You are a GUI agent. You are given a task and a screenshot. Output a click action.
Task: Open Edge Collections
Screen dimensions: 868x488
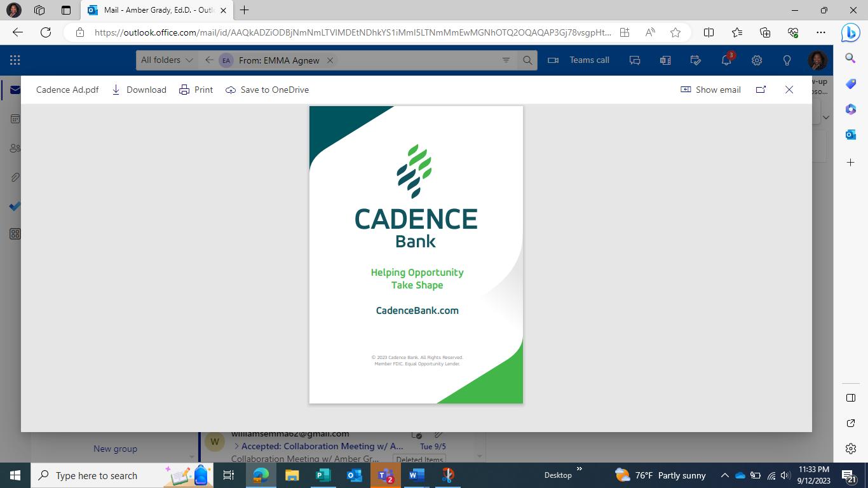coord(765,32)
